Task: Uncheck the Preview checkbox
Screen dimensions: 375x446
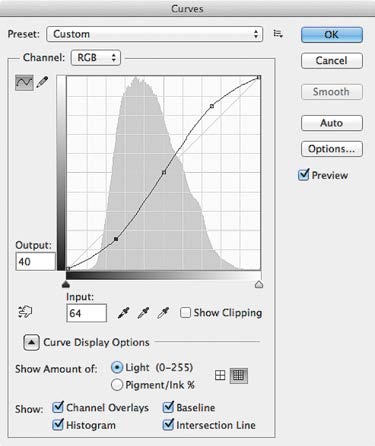Action: click(x=304, y=175)
